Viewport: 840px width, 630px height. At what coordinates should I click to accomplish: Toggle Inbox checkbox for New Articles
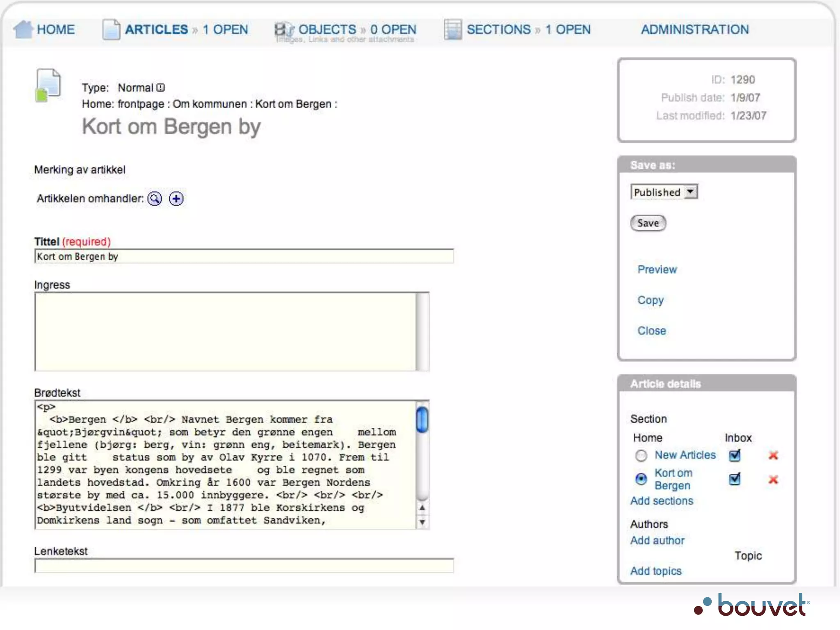pos(735,455)
